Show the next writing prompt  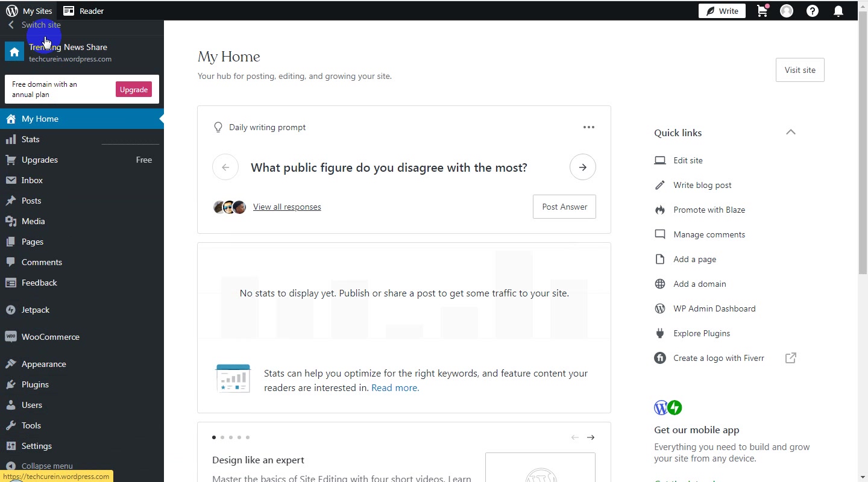click(583, 167)
